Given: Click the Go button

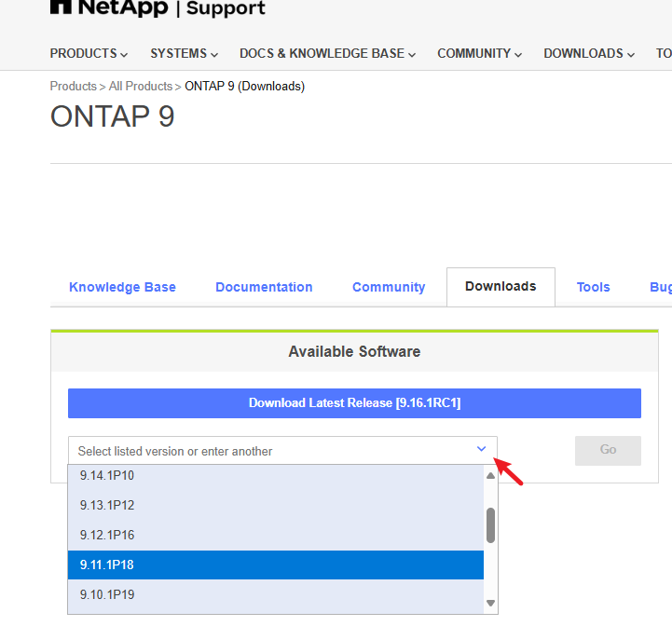Looking at the screenshot, I should coord(608,450).
